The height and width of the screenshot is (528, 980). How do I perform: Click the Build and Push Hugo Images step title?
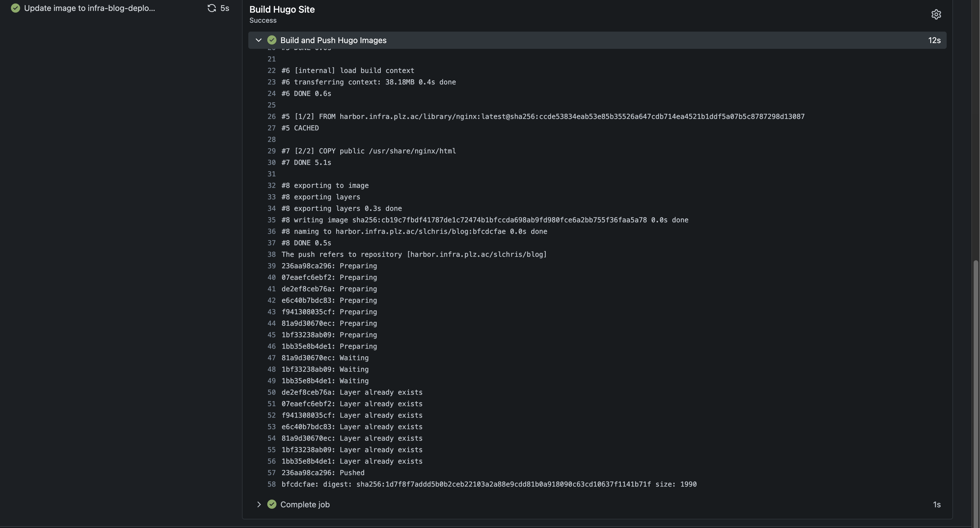(333, 40)
